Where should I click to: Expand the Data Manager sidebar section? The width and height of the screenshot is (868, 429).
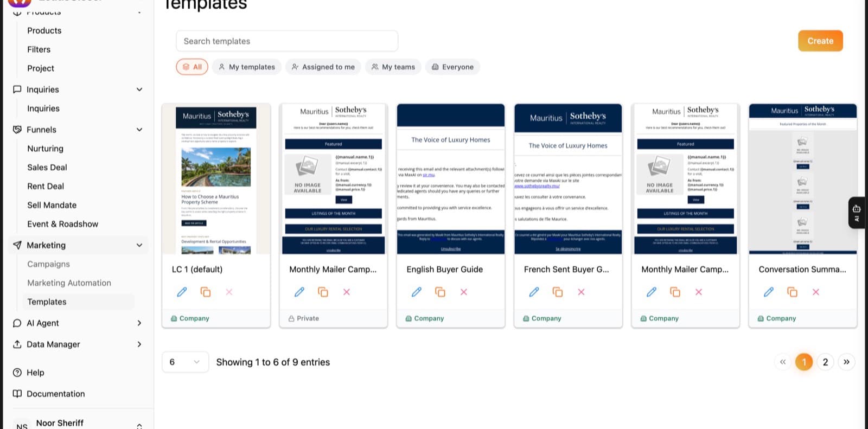(x=139, y=344)
